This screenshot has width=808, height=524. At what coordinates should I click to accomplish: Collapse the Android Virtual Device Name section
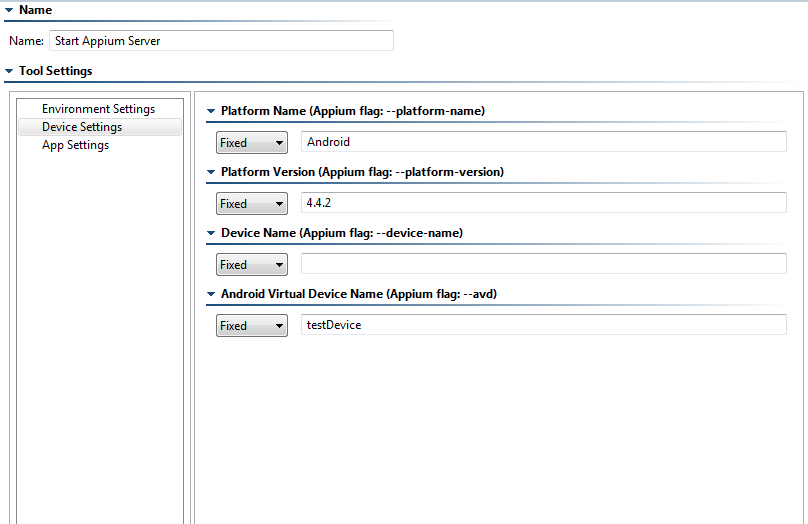pos(211,294)
